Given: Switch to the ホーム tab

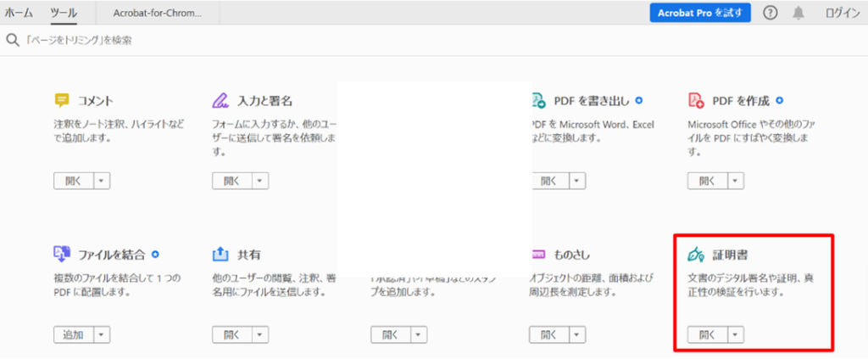Looking at the screenshot, I should 19,13.
